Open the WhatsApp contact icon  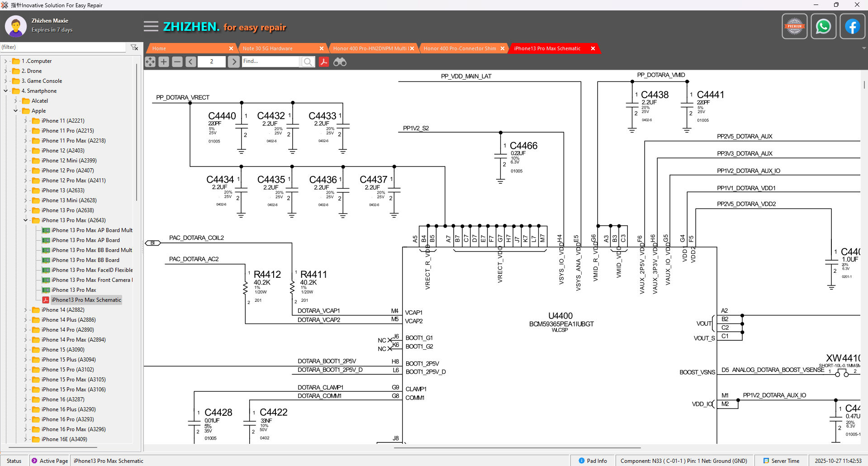point(823,27)
